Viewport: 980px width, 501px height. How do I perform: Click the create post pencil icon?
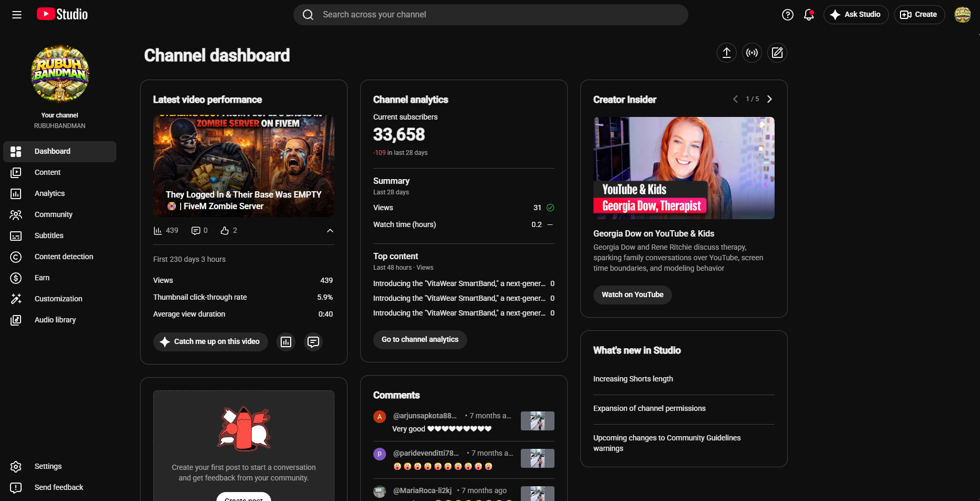pos(777,53)
